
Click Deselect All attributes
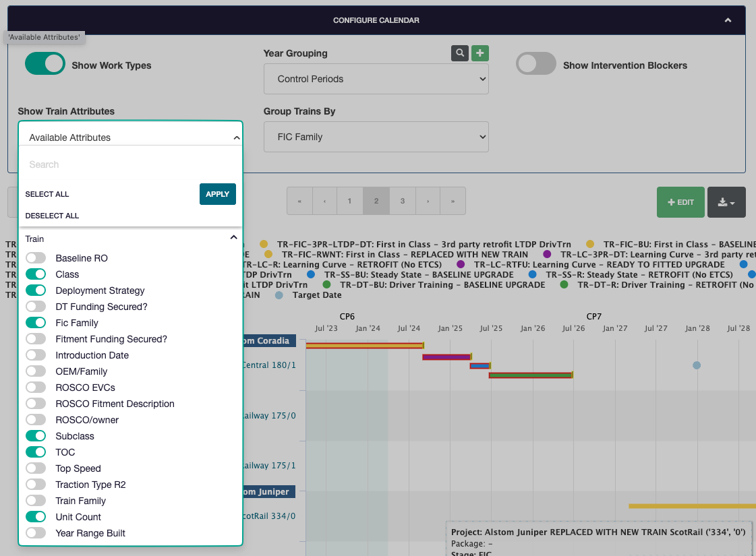coord(52,216)
